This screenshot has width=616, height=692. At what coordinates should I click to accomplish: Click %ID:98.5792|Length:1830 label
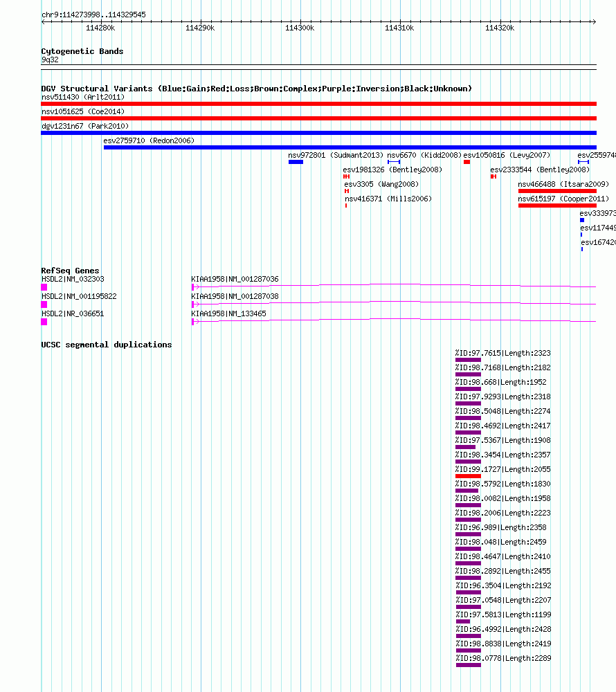[x=503, y=484]
